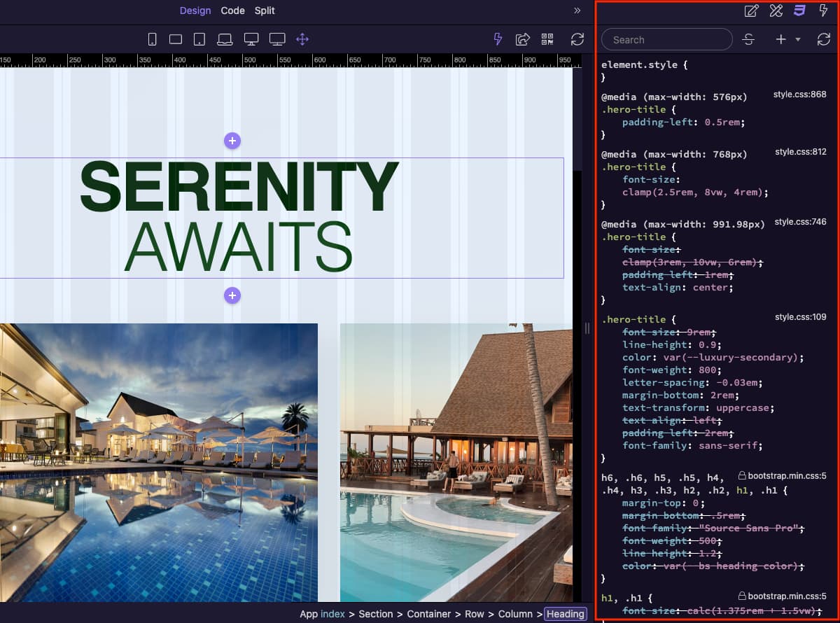Select the mobile phone viewport preset
Image resolution: width=840 pixels, height=623 pixels.
tap(152, 39)
